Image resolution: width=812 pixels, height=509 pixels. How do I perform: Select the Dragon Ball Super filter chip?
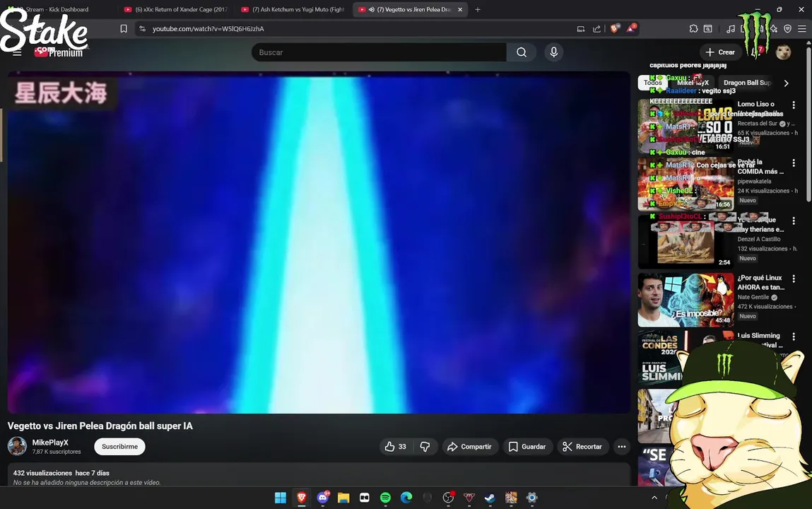[747, 82]
